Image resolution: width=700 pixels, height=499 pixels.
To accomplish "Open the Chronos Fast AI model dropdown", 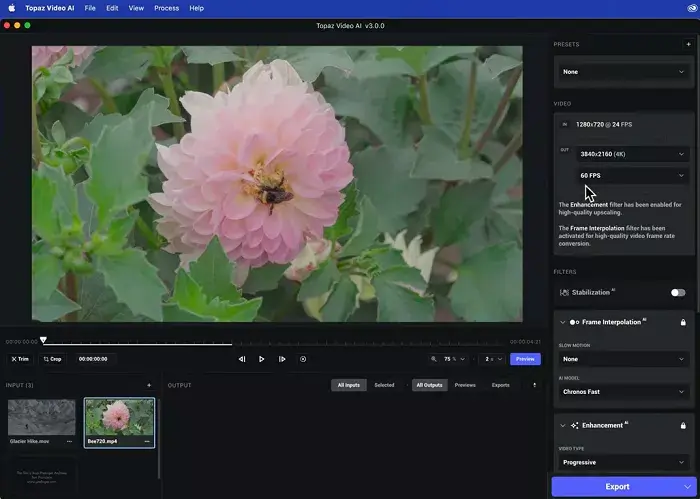I will (x=623, y=392).
